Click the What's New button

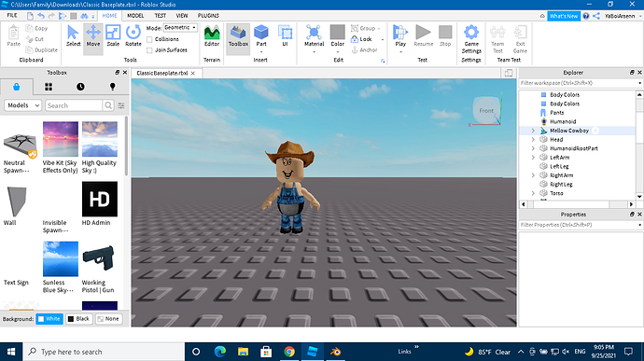[564, 16]
